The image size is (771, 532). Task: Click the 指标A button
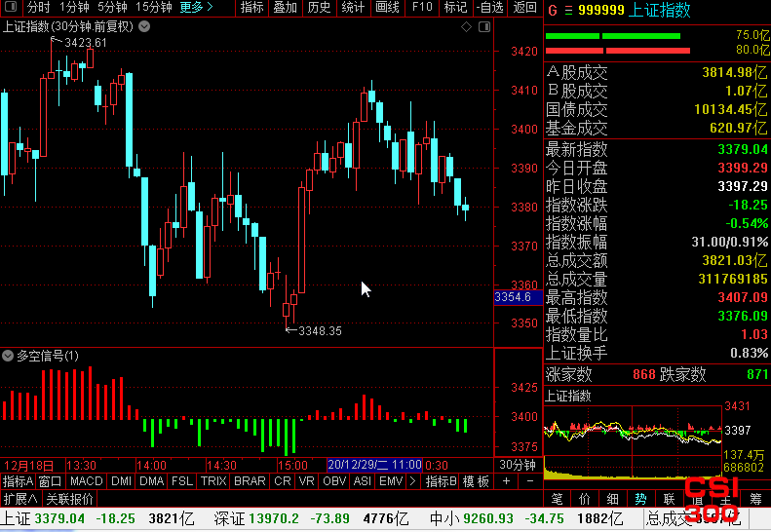[x=18, y=481]
